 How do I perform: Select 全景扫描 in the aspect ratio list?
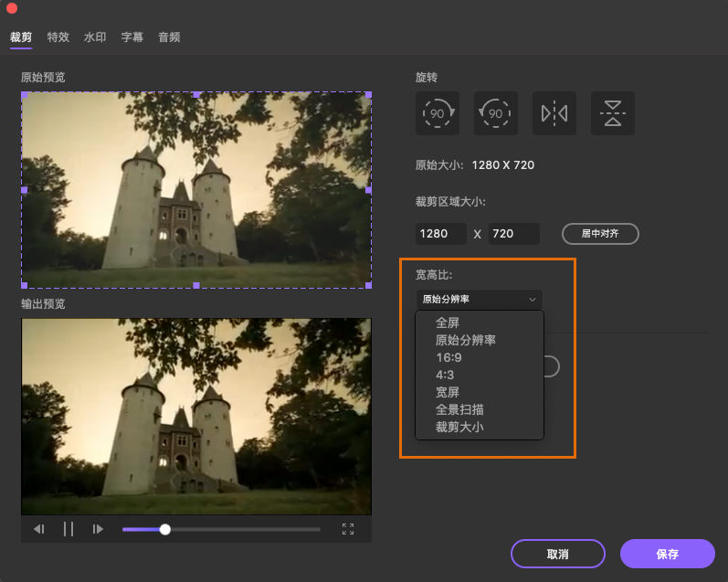click(459, 409)
